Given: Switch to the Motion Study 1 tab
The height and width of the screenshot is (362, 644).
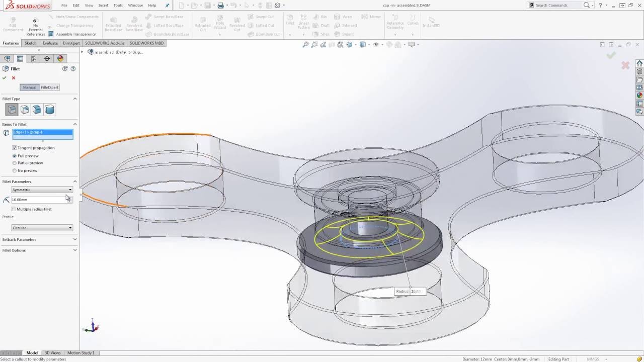Looking at the screenshot, I should pyautogui.click(x=80, y=353).
